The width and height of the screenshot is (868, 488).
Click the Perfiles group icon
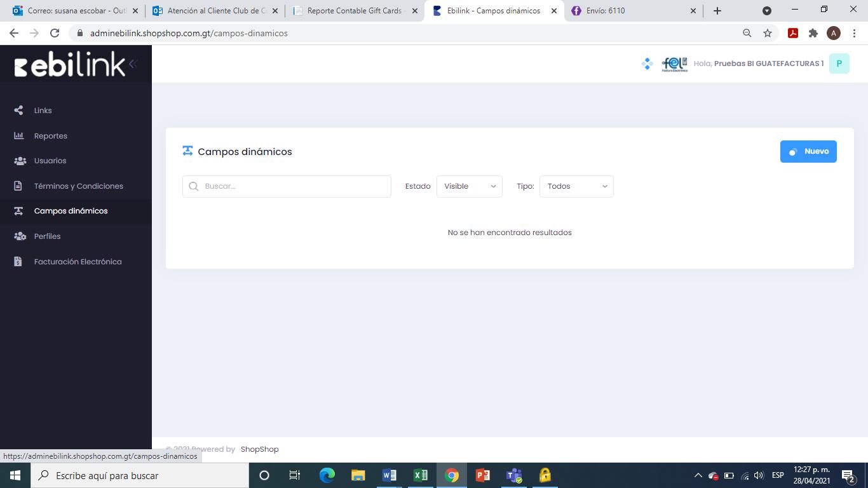(20, 236)
